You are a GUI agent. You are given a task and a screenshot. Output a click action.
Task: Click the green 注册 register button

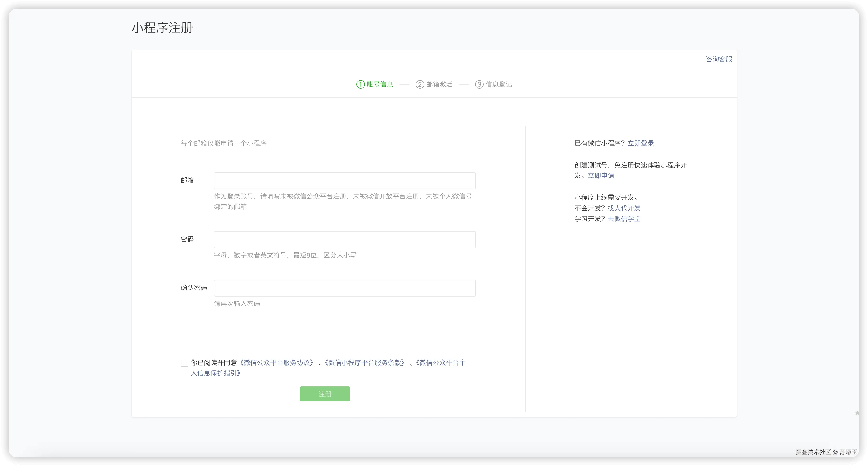(x=324, y=394)
